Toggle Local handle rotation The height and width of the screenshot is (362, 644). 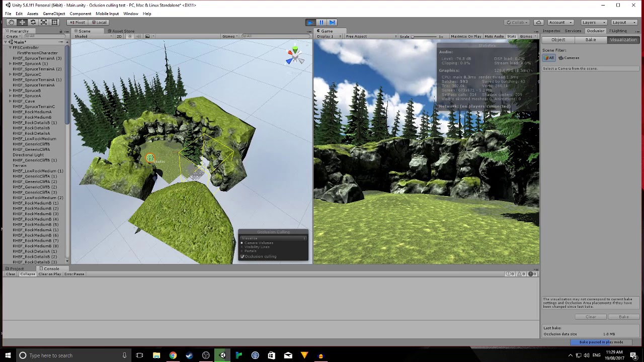(99, 22)
